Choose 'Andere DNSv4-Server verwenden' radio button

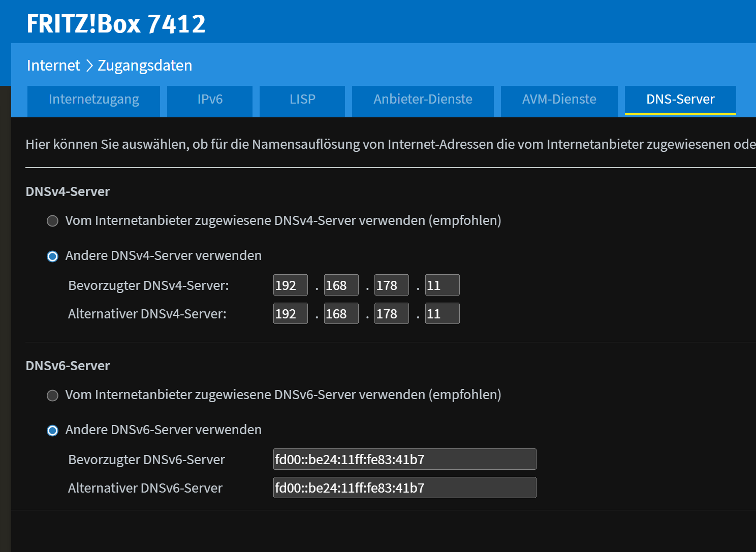click(53, 256)
